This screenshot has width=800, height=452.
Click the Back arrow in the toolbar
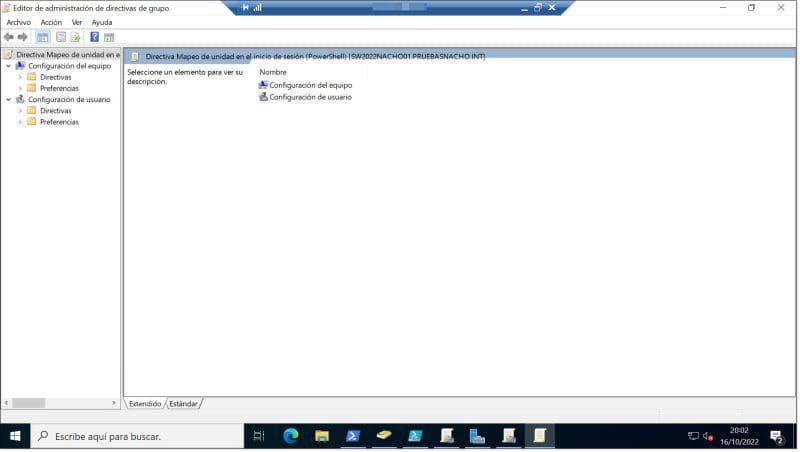click(x=9, y=37)
